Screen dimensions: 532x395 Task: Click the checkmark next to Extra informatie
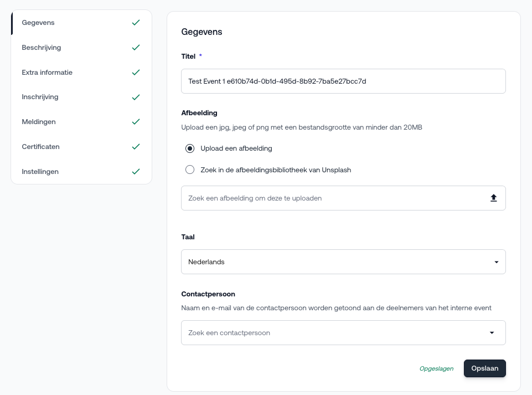click(136, 73)
